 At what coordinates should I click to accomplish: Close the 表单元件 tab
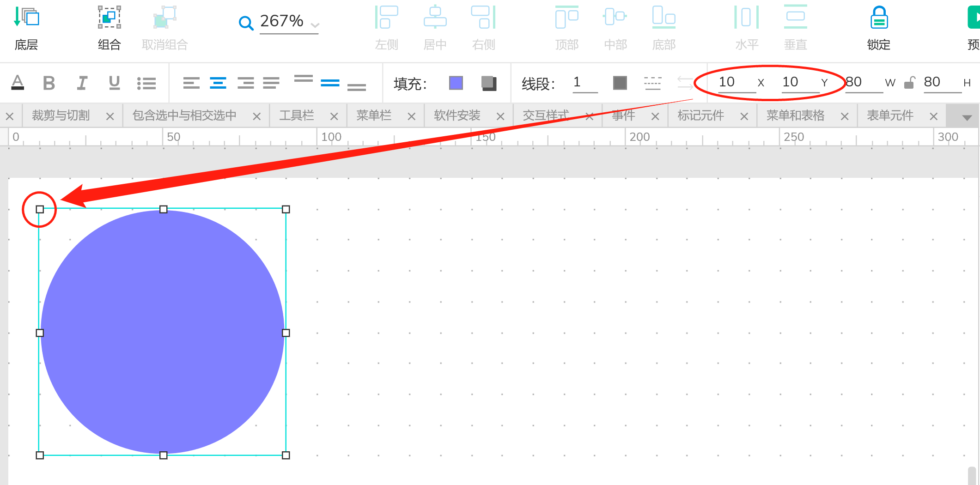pyautogui.click(x=933, y=116)
